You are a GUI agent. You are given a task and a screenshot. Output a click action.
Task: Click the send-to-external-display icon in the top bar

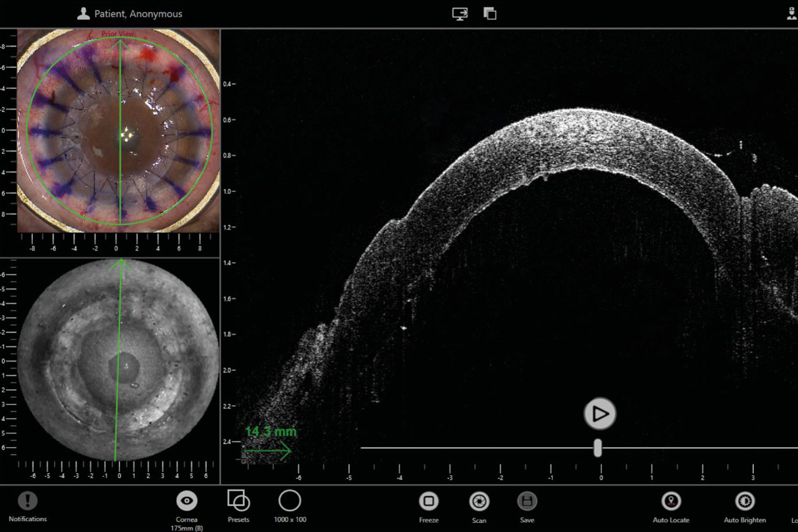pos(460,13)
